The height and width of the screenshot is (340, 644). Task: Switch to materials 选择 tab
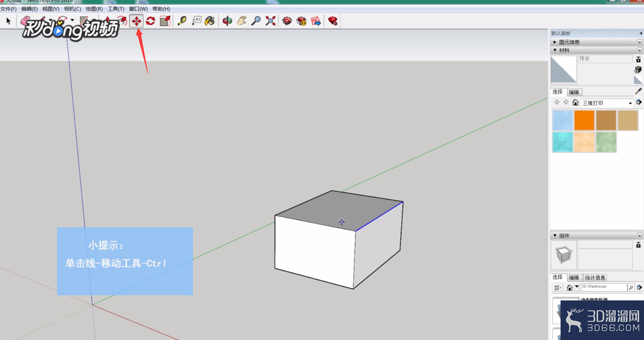coord(558,92)
